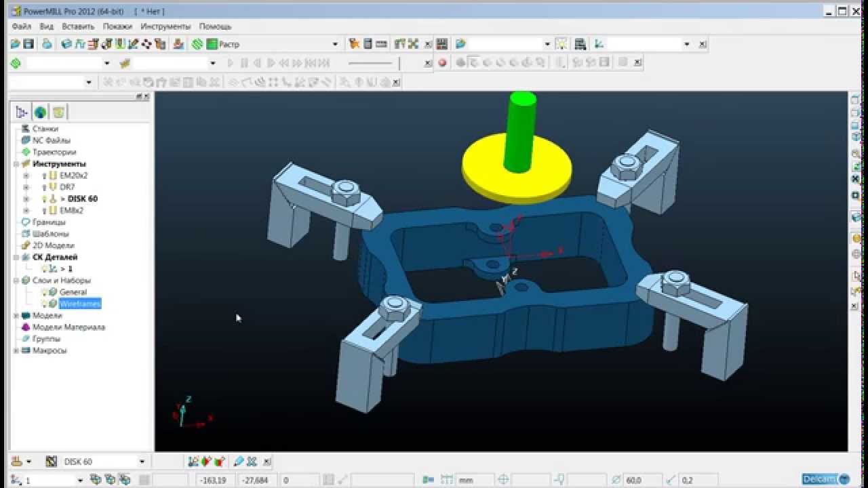Open the Toolpath Strategies green icon

point(197,44)
